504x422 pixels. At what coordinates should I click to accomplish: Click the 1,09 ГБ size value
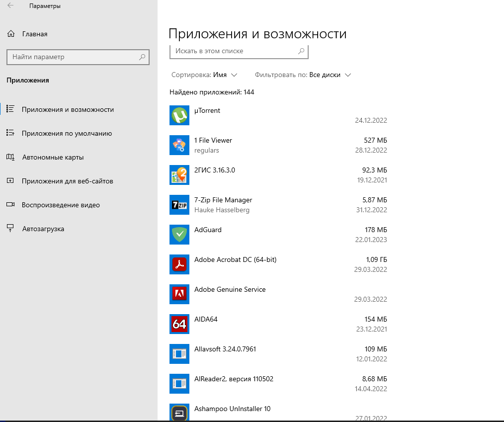376,259
